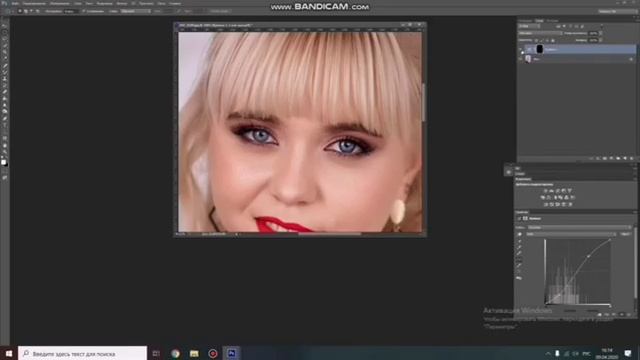Open the Curves preset dropdown
The height and width of the screenshot is (360, 640).
pos(580,227)
